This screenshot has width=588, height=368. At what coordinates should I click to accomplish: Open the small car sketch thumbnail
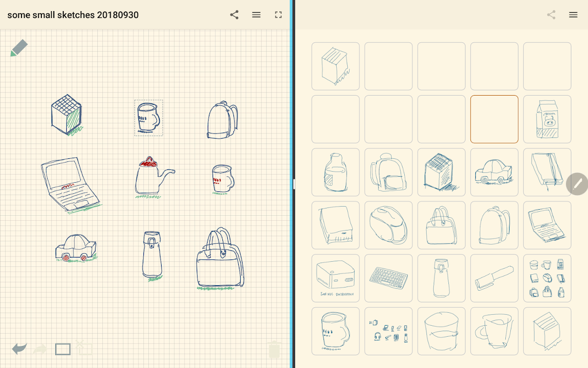(494, 172)
